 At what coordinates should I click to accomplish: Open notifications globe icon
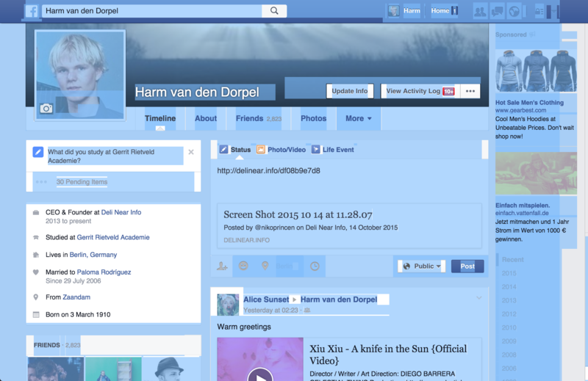(514, 11)
